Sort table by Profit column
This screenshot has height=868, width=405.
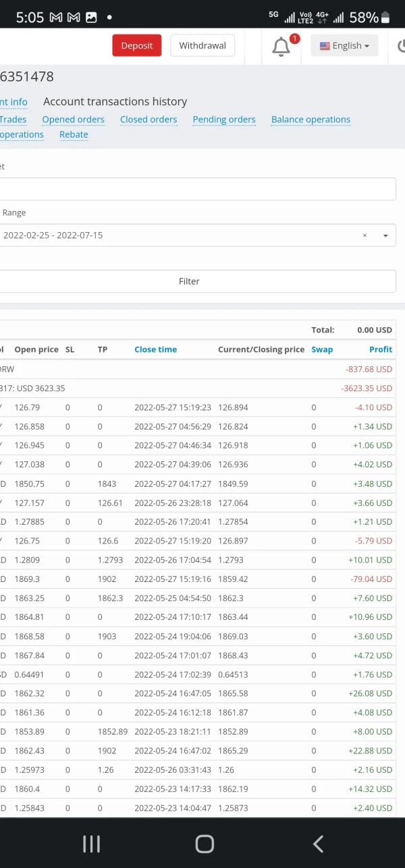pyautogui.click(x=380, y=349)
